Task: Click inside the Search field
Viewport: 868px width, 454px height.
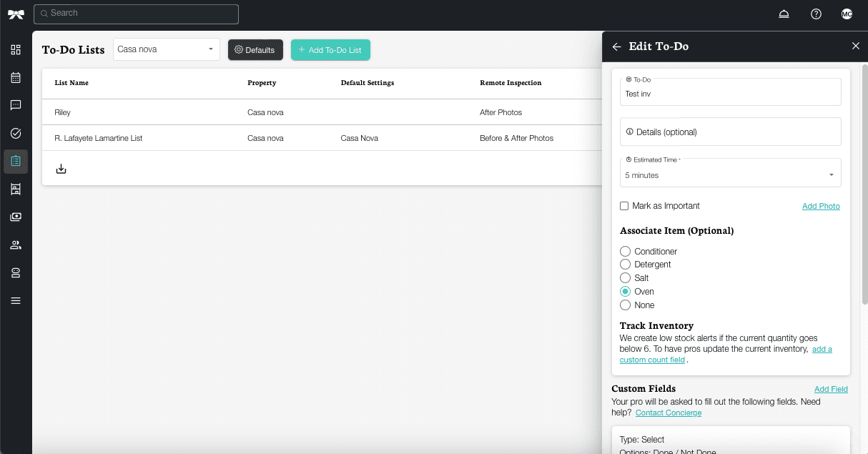Action: (x=136, y=14)
